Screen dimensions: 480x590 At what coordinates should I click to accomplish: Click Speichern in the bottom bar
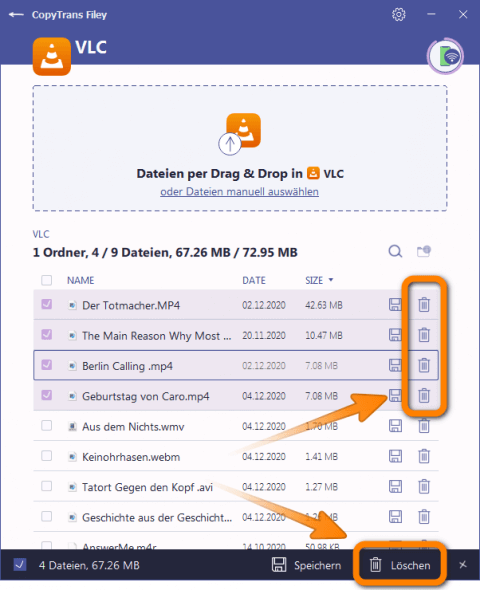pos(307,565)
